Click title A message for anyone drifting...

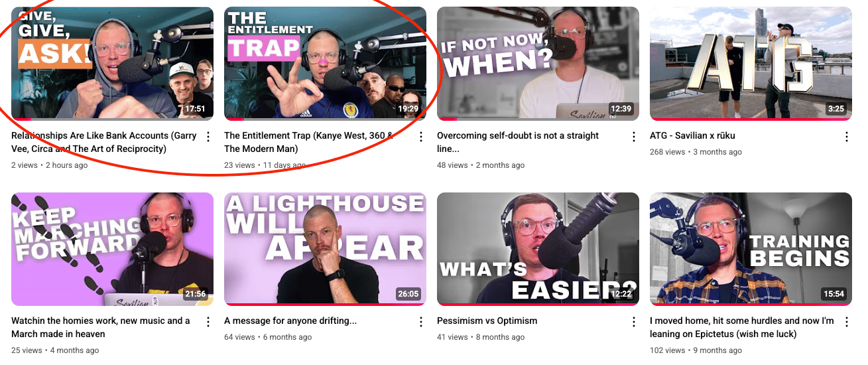click(x=290, y=321)
